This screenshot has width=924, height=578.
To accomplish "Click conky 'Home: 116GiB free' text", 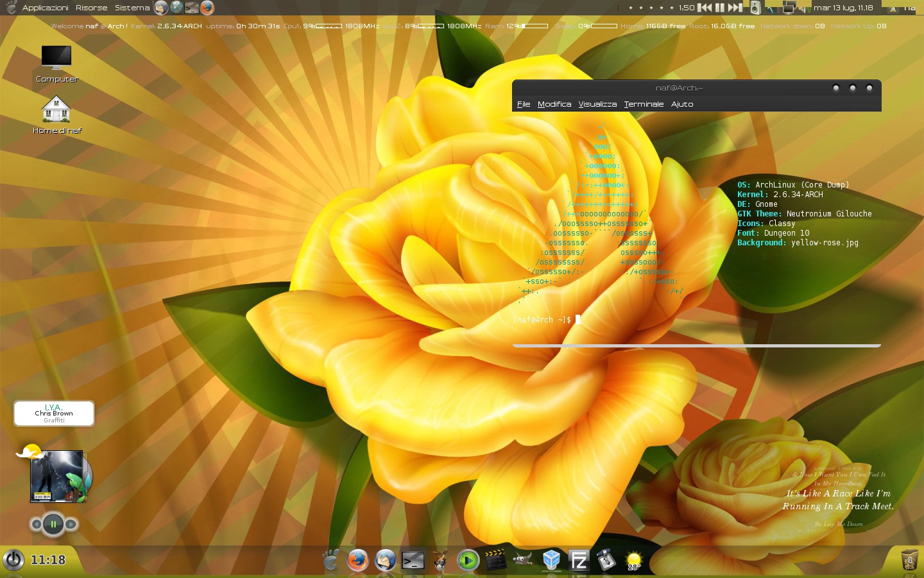I will point(653,26).
